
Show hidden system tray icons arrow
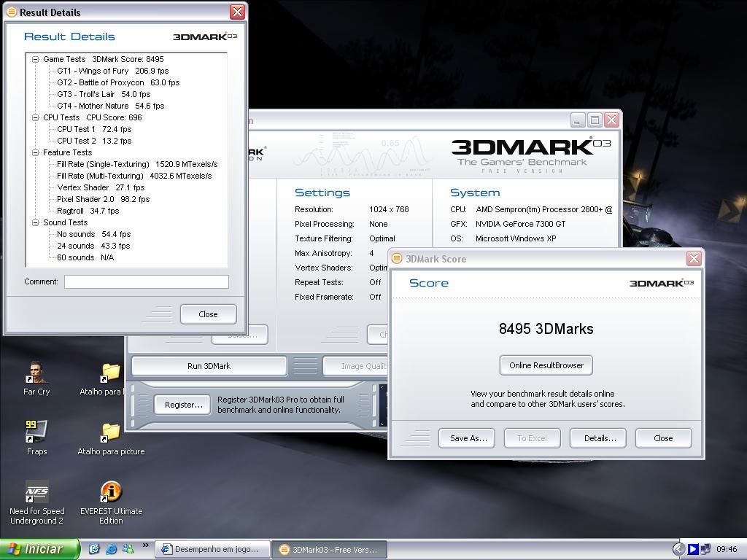pyautogui.click(x=678, y=549)
